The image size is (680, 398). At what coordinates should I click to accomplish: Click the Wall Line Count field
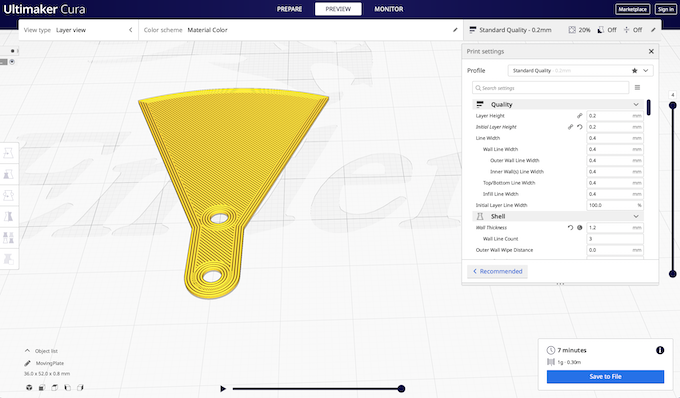[615, 239]
